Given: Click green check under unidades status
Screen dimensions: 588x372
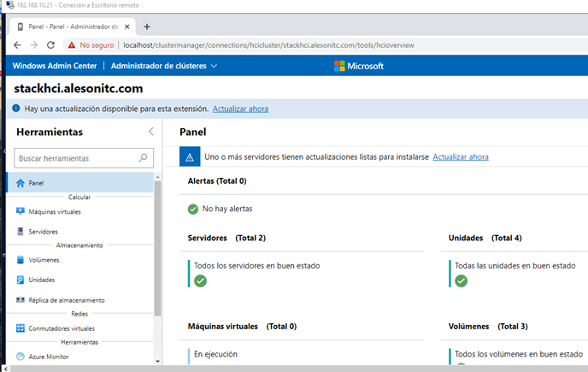Looking at the screenshot, I should [x=461, y=280].
